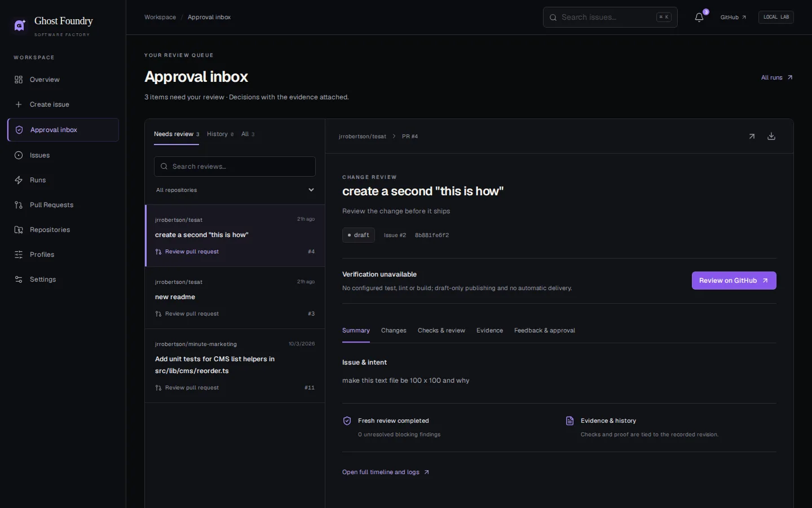The image size is (812, 508).
Task: Click pull request icon on item #4
Action: click(x=158, y=252)
